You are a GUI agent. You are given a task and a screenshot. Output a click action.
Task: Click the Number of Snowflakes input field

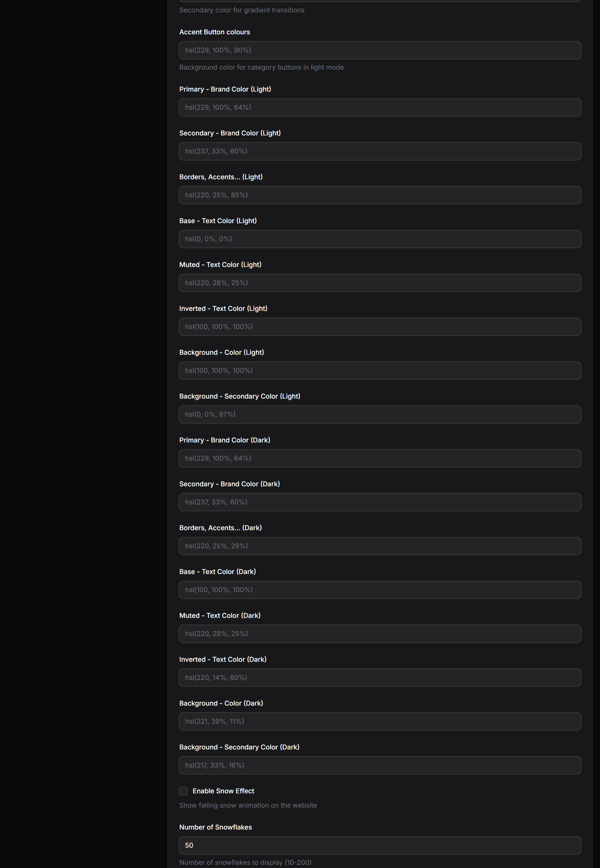(x=380, y=845)
